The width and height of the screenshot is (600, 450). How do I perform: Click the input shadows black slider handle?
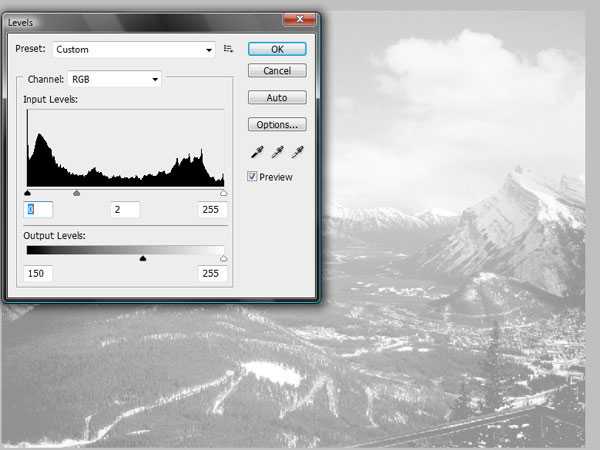point(27,193)
